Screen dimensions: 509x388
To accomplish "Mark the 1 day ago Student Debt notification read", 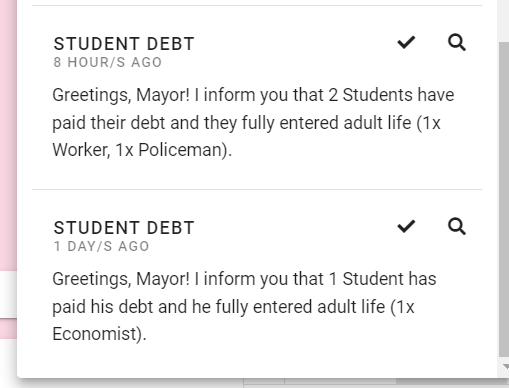I will pos(406,226).
